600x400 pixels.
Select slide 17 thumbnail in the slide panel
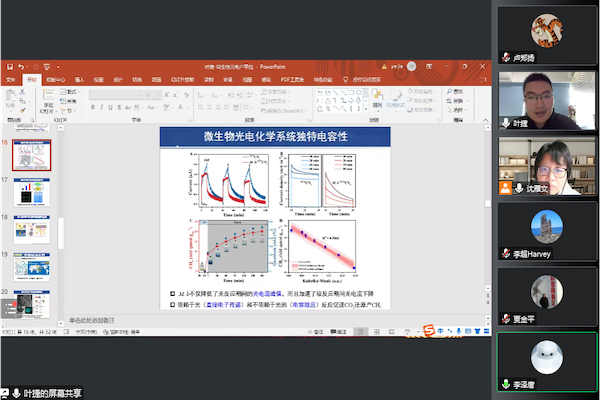click(31, 192)
